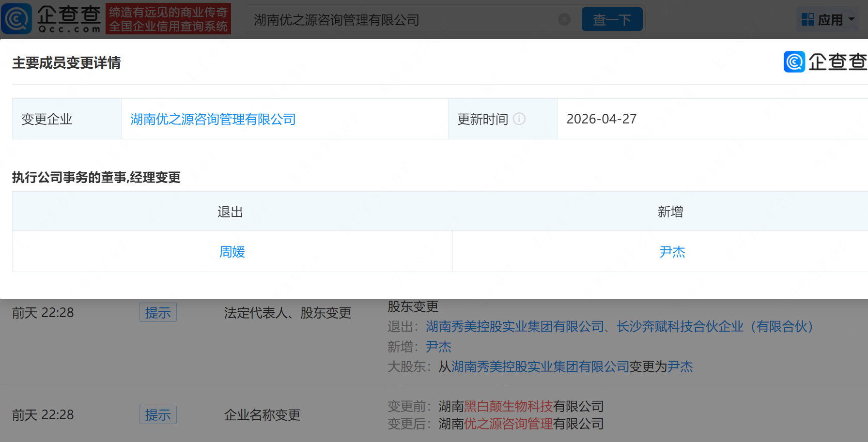This screenshot has width=868, height=442.
Task: Click the 企业名称变更 change type text
Action: click(x=262, y=415)
